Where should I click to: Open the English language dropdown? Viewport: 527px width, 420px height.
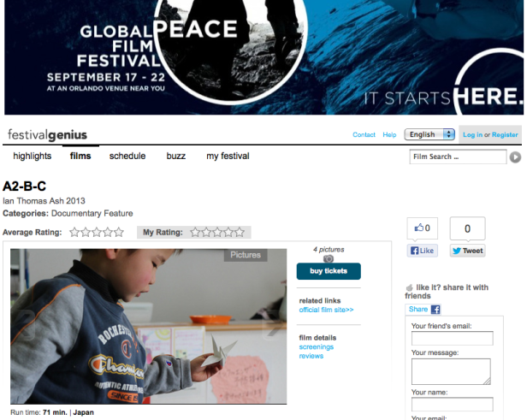(429, 134)
